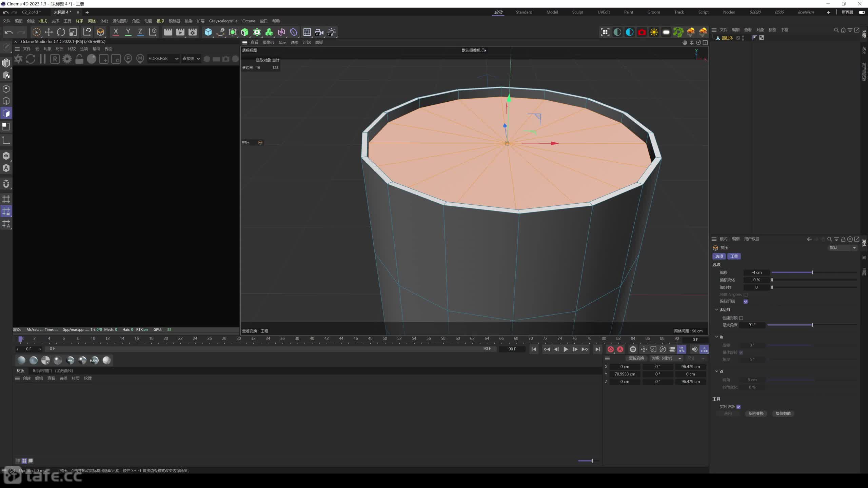Switch to Points mode in left sidebar
Viewport: 868px width, 488px height.
point(6,89)
